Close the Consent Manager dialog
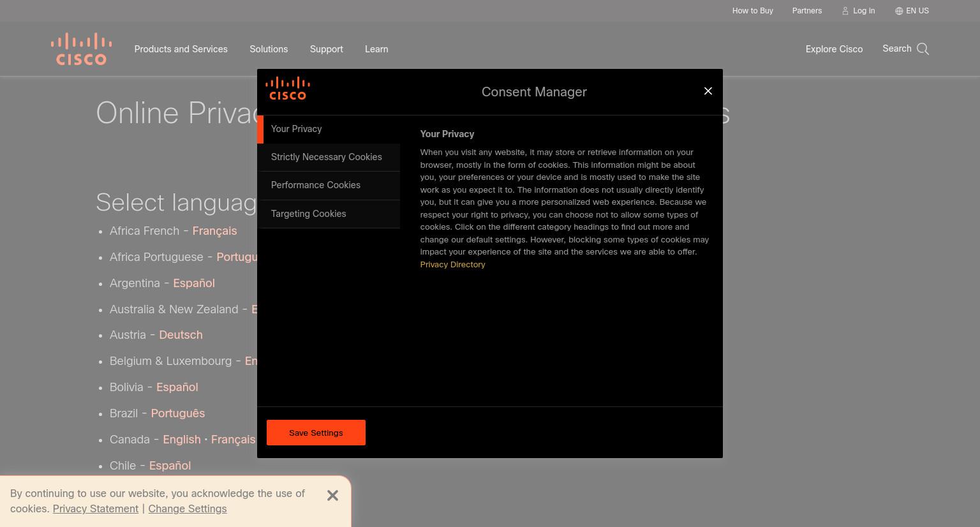Viewport: 980px width, 527px height. 708,91
